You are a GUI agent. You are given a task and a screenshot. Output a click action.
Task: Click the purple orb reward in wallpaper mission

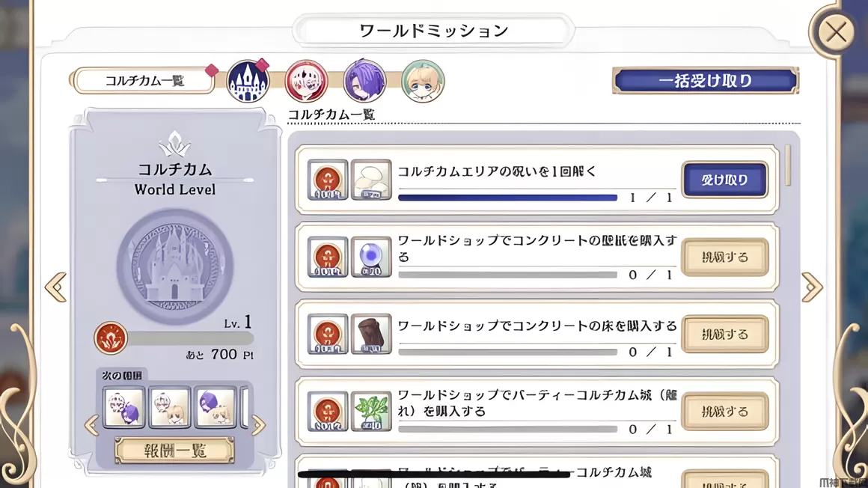pos(371,257)
